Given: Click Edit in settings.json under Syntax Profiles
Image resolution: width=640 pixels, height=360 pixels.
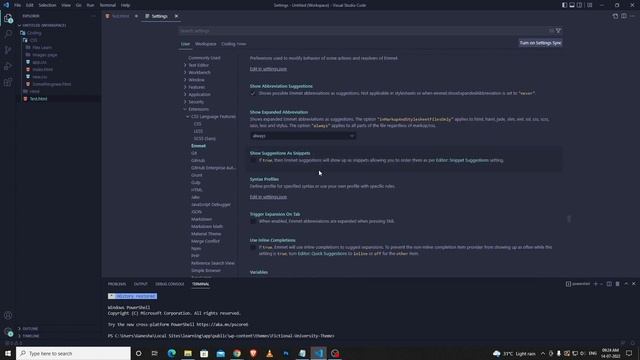Looking at the screenshot, I should pyautogui.click(x=268, y=197).
